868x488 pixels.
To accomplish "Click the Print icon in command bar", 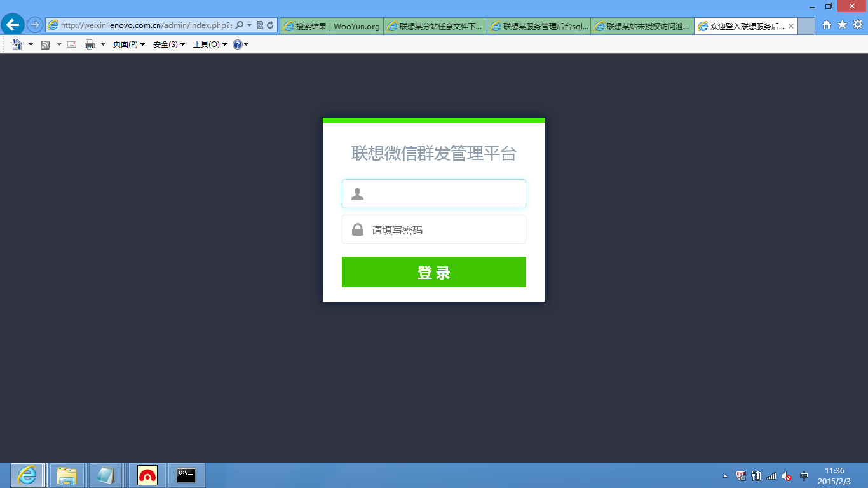I will [x=90, y=44].
